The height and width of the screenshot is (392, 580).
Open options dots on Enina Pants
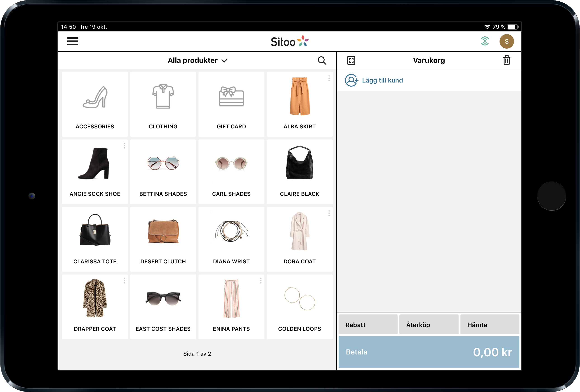point(261,281)
